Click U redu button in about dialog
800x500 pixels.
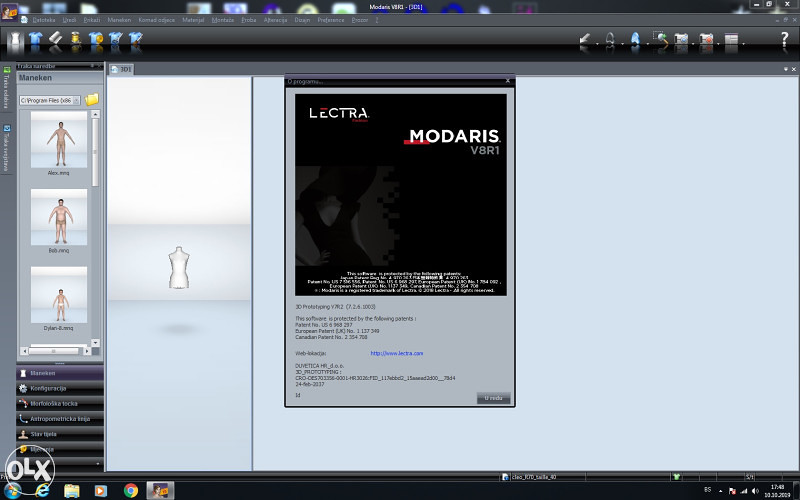point(493,398)
